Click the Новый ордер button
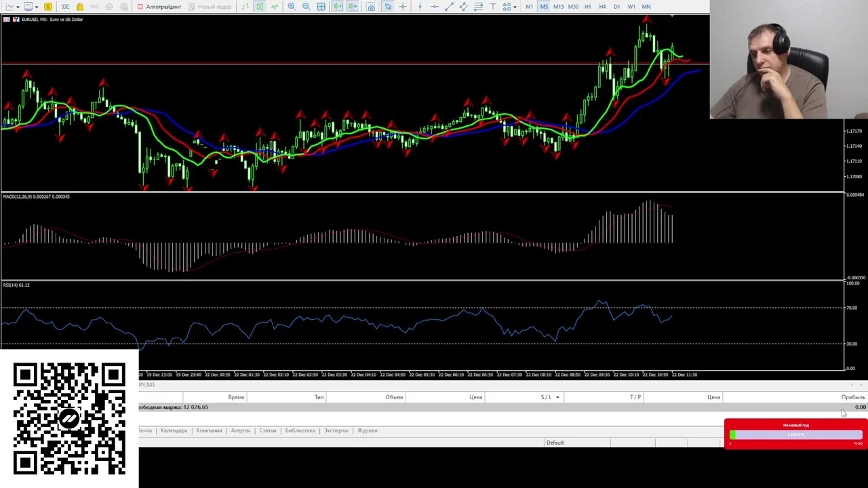 [210, 6]
